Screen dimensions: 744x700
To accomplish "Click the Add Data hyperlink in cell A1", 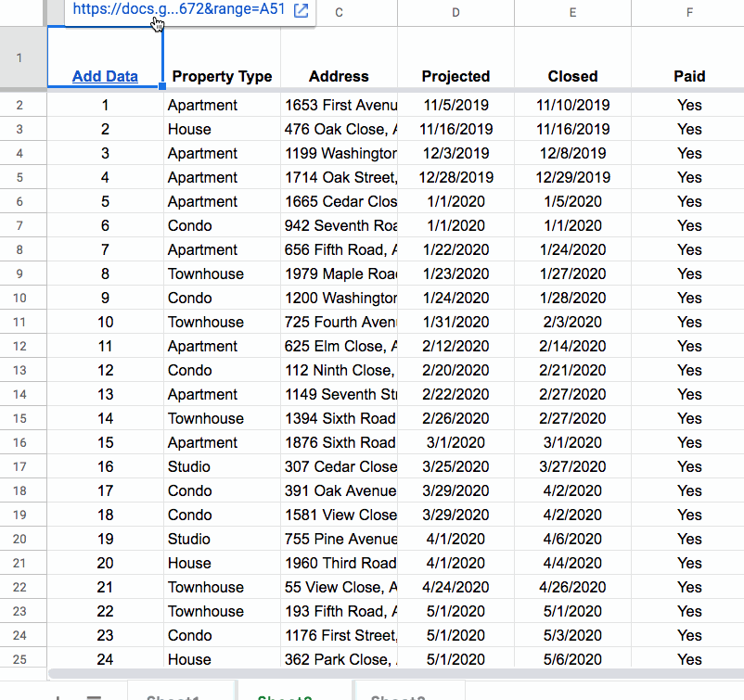I will (x=105, y=76).
